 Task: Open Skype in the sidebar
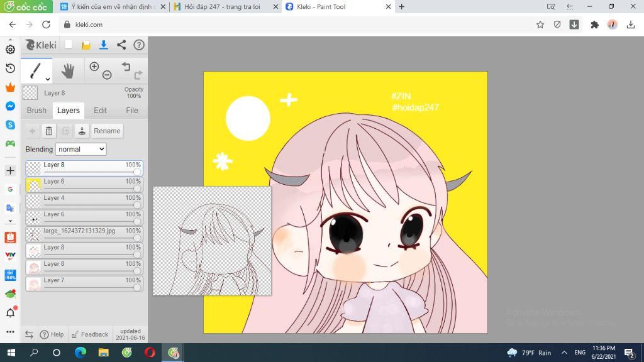click(x=10, y=125)
